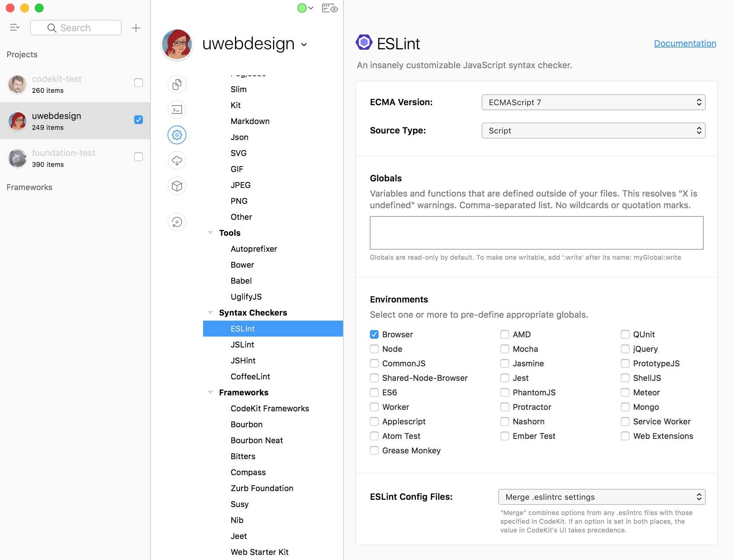The height and width of the screenshot is (560, 734).
Task: Tick the Mocha environment checkbox
Action: pos(505,349)
